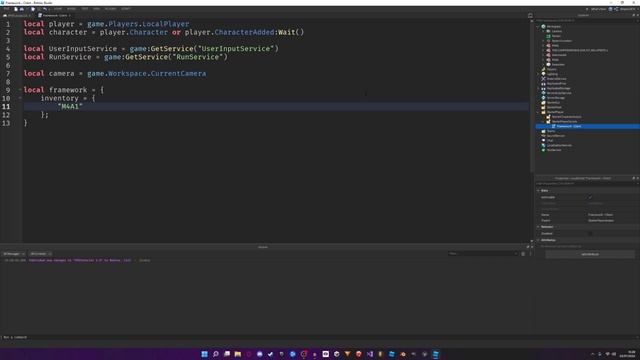Clear the Output panel with trash icon
This screenshot has height=360, width=640.
[x=523, y=253]
